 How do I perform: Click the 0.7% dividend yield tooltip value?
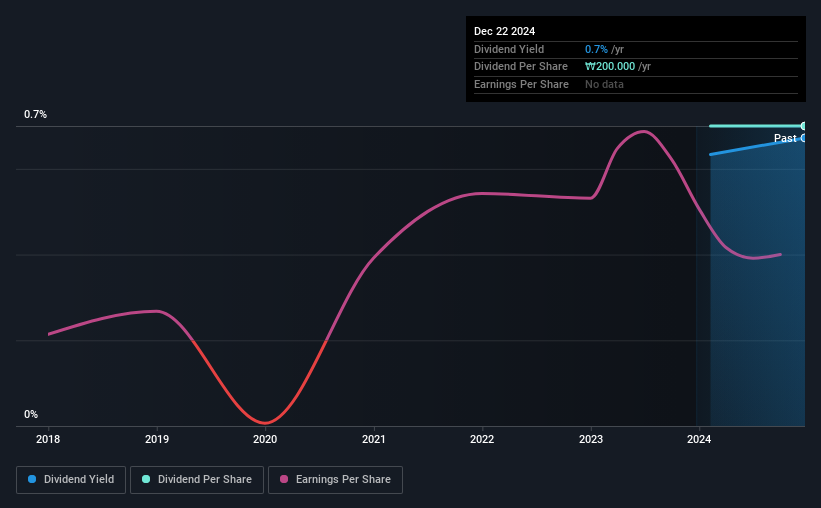[596, 49]
